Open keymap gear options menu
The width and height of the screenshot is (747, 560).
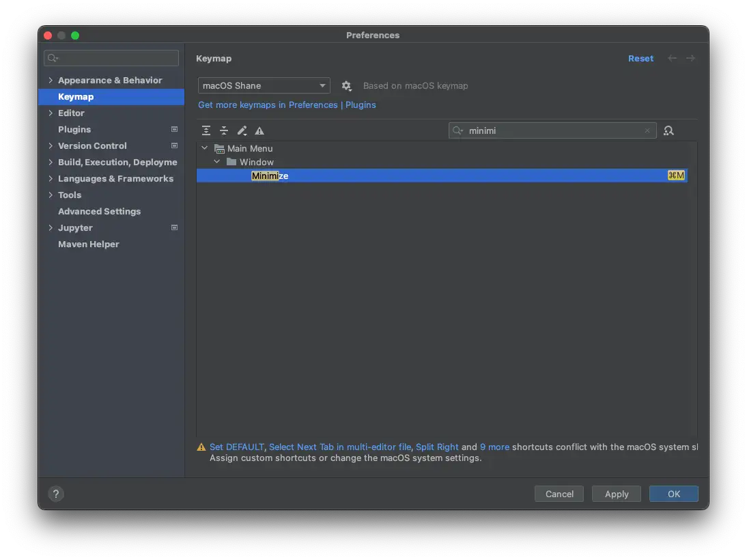[346, 86]
